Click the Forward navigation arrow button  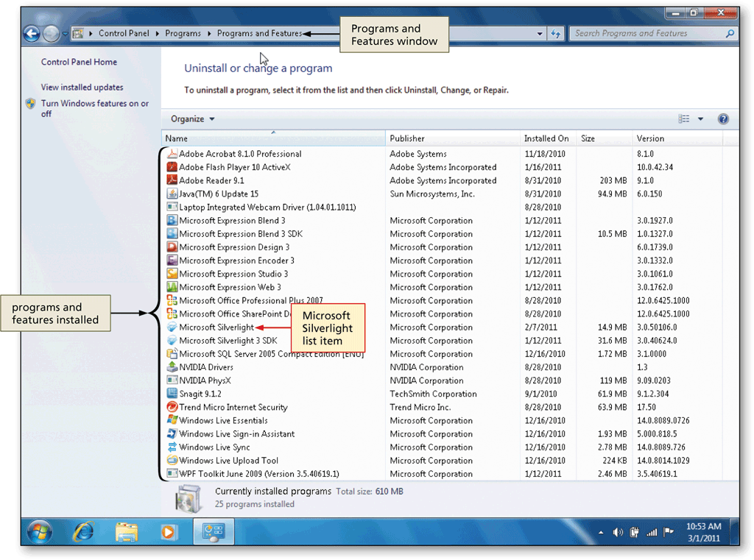pyautogui.click(x=51, y=34)
